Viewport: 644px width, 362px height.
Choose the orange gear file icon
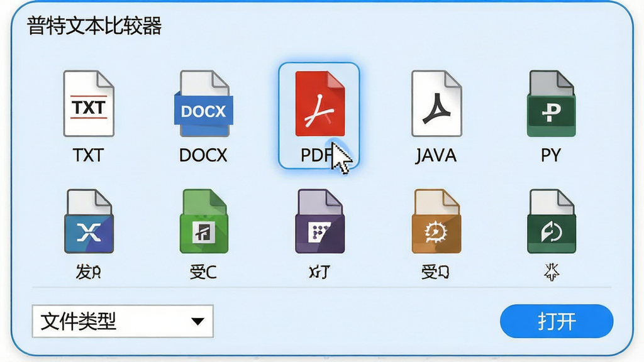click(436, 221)
